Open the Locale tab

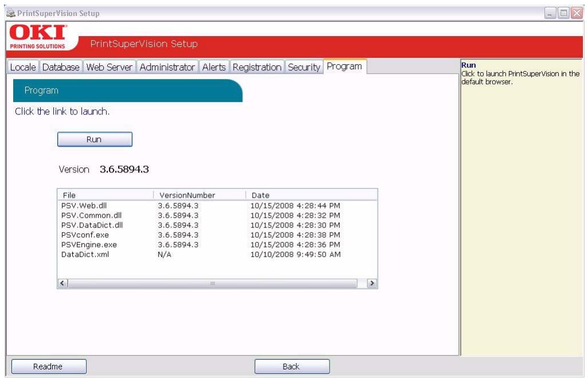pyautogui.click(x=23, y=67)
